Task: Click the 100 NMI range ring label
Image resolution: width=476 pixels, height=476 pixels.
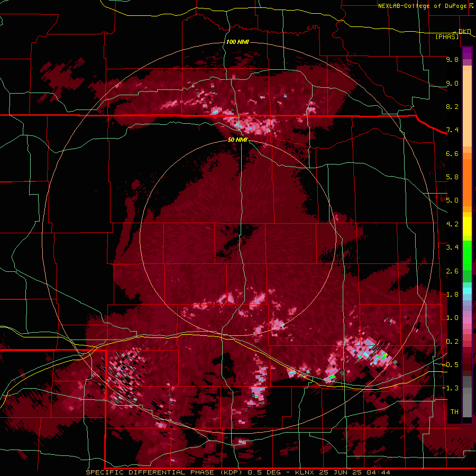Action: (237, 42)
